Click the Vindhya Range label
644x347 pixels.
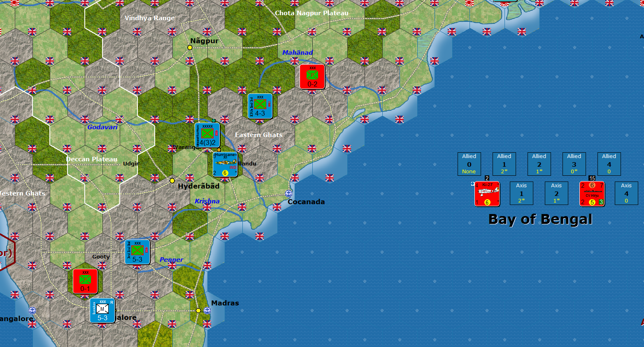(x=150, y=18)
